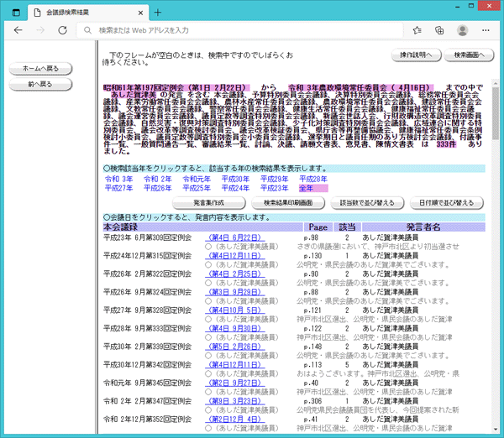The image size is (504, 438).
Task: Filter results to 平成30年
Action: coord(235,179)
